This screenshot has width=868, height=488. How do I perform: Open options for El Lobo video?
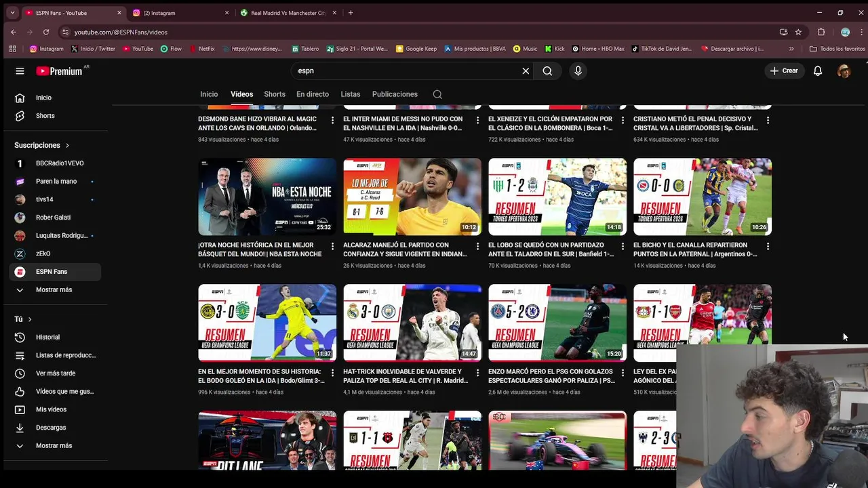pyautogui.click(x=623, y=247)
